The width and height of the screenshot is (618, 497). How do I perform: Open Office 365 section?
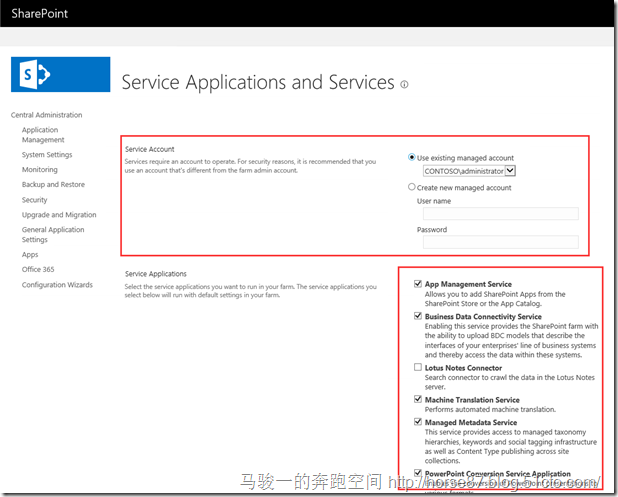click(38, 270)
